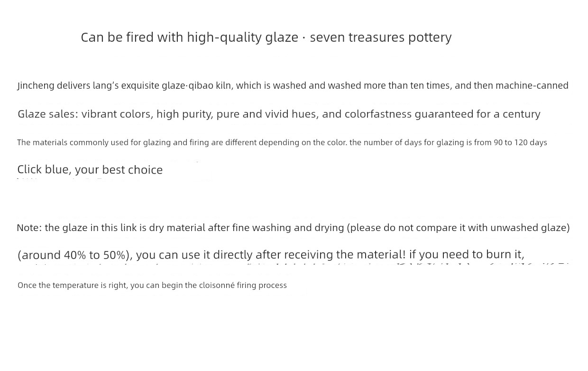
Task: Click the 'Can be fired with high-quality glaze' heading
Action: tap(189, 37)
